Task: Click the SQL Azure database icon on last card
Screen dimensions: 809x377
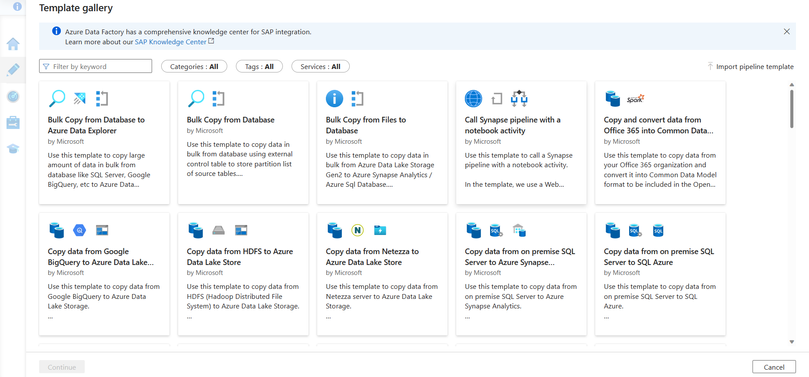Action: pos(658,230)
